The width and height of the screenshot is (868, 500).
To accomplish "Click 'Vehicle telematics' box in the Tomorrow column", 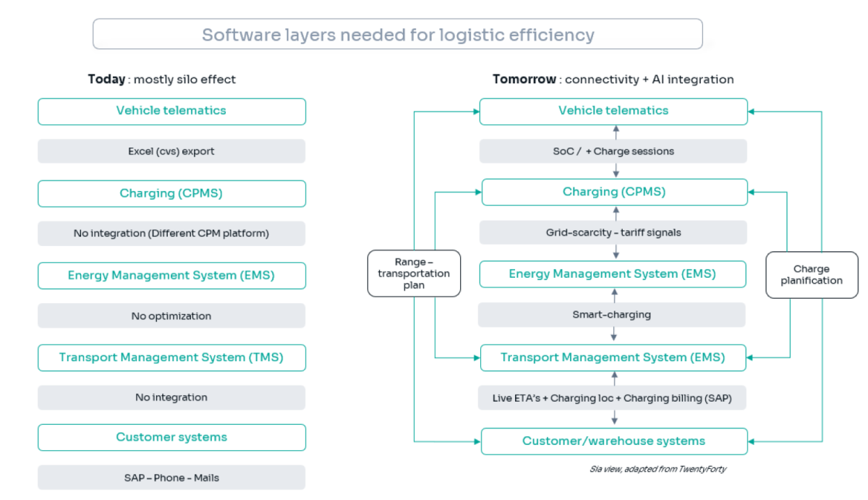I will [x=613, y=111].
